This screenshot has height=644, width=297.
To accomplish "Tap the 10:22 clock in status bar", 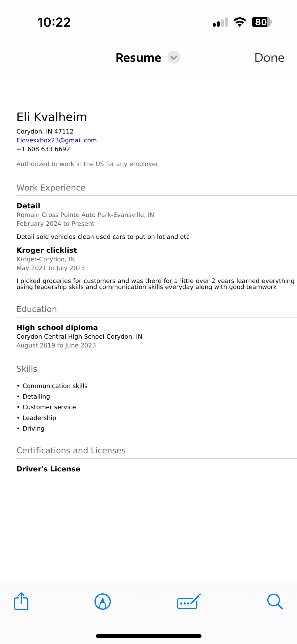I will 54,22.
